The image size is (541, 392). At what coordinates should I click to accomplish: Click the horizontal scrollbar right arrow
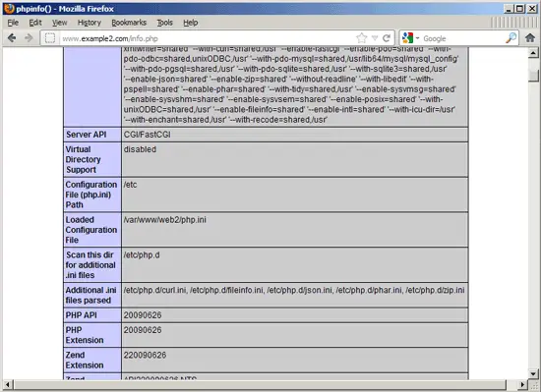tap(522, 384)
